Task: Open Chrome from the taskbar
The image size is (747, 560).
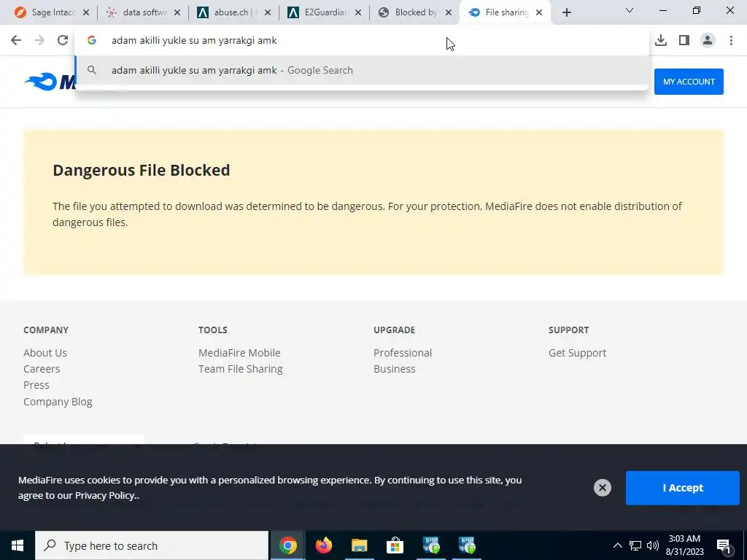Action: point(287,545)
